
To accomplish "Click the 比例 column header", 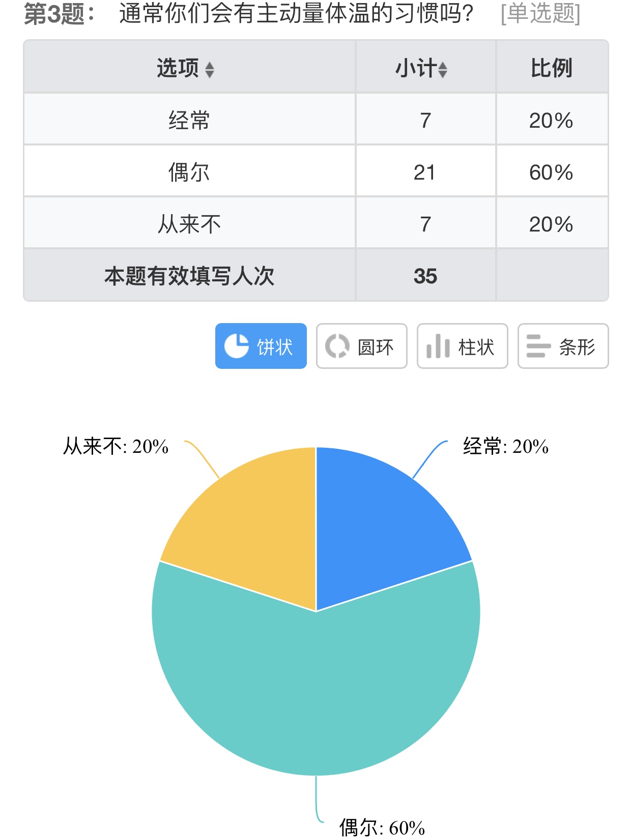I will 552,68.
